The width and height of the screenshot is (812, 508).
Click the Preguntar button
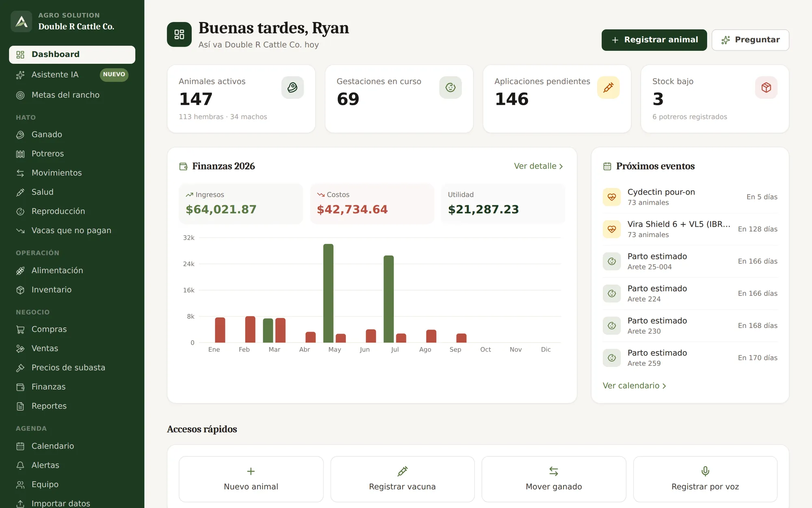[x=750, y=40]
